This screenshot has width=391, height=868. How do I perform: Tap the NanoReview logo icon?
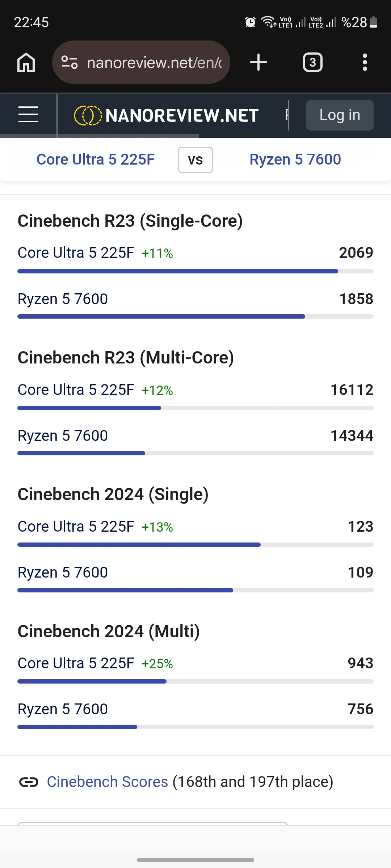(88, 115)
